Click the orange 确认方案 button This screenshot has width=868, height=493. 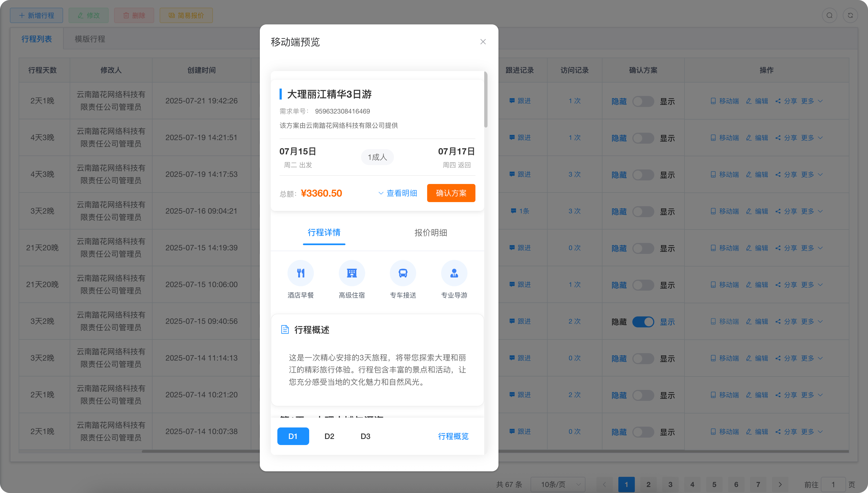coord(451,193)
